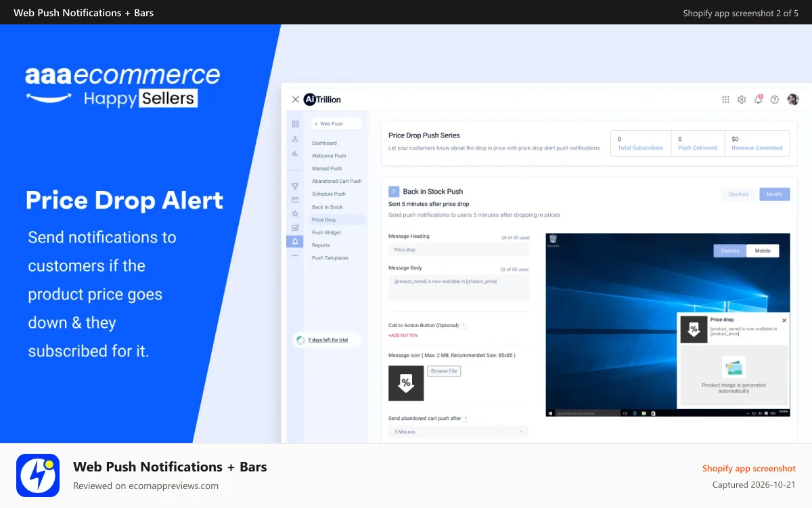
Task: Open the reviews star icon in left rail
Action: 295,213
